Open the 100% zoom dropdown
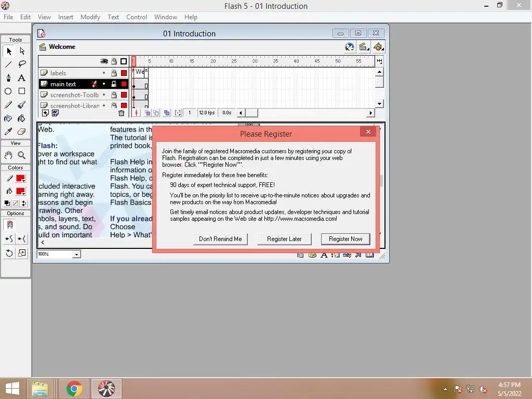 [x=77, y=254]
